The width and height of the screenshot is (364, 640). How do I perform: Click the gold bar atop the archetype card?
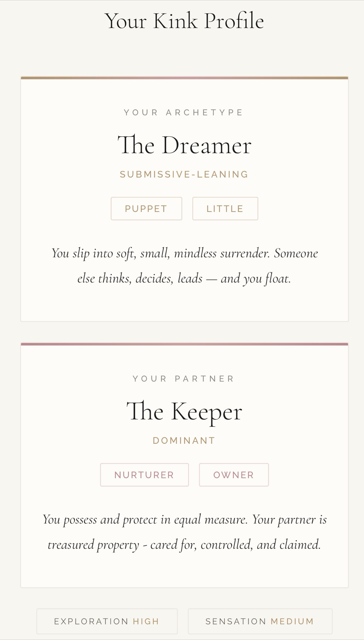click(x=184, y=78)
